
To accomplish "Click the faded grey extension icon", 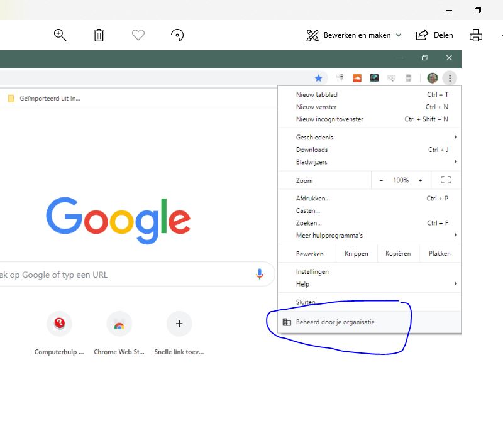I will 391,78.
